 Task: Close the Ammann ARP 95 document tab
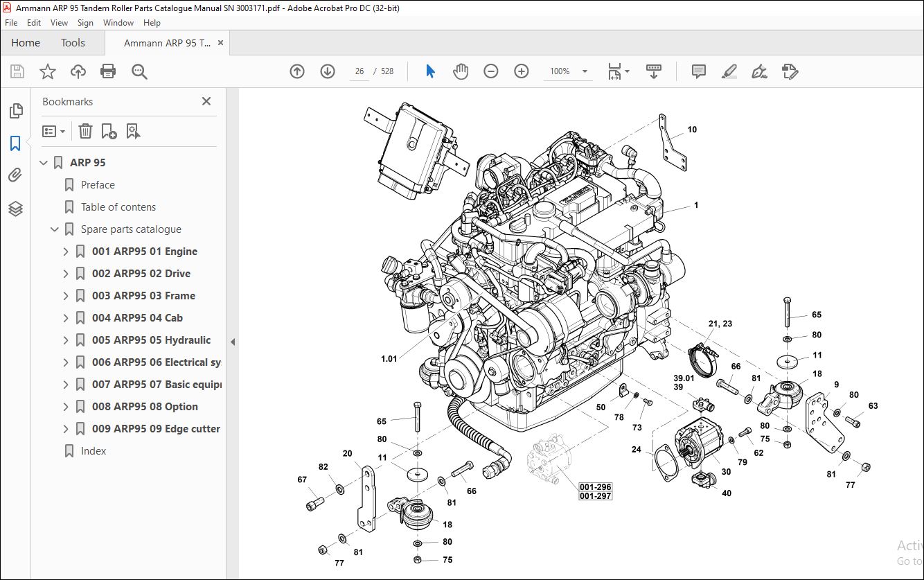tap(221, 43)
